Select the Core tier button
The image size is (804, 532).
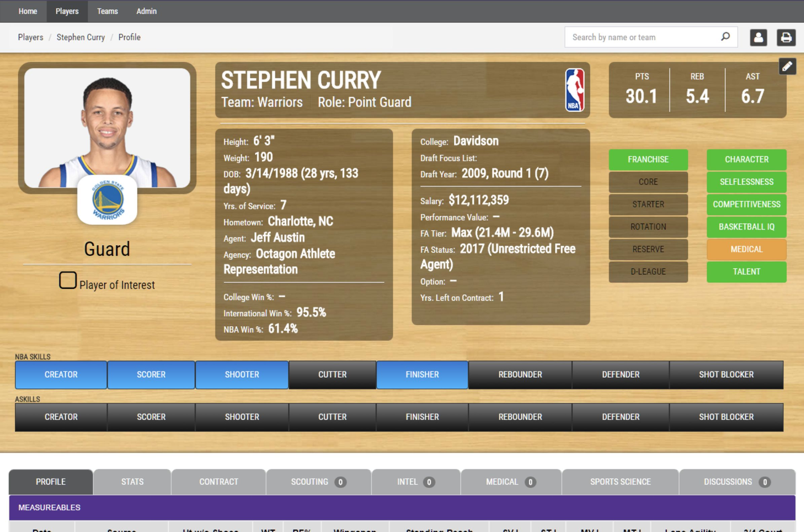648,182
